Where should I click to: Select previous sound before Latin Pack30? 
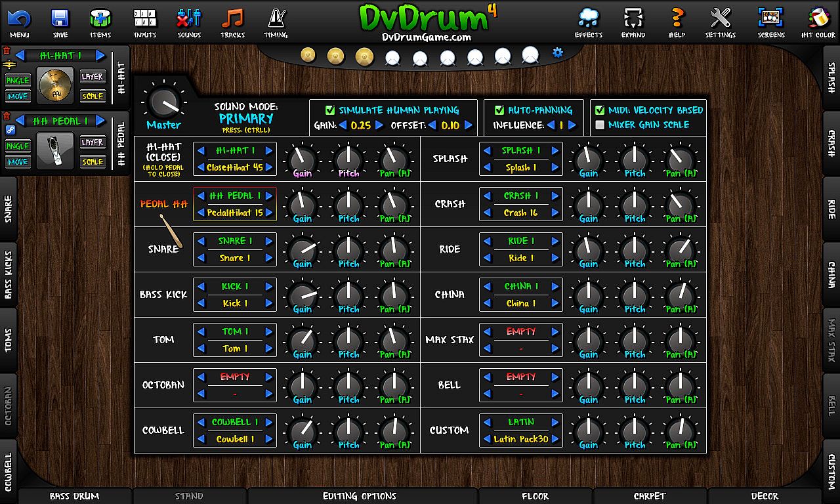[487, 439]
